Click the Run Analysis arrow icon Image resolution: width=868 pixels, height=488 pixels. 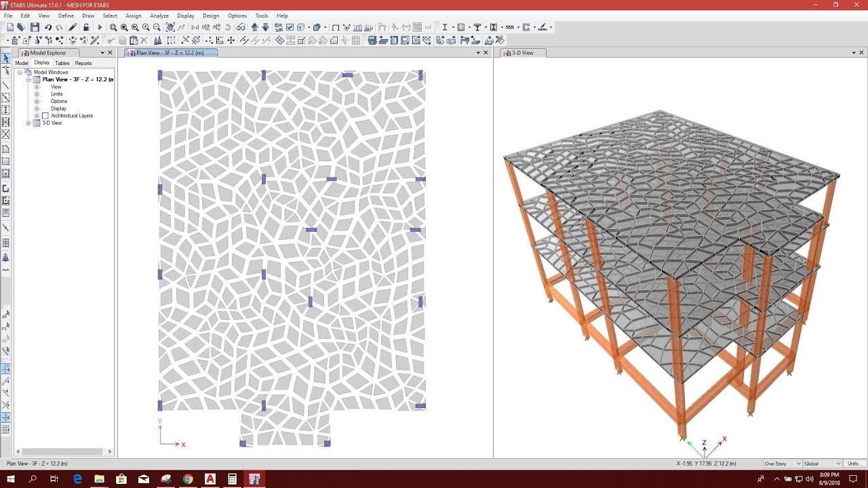click(99, 27)
